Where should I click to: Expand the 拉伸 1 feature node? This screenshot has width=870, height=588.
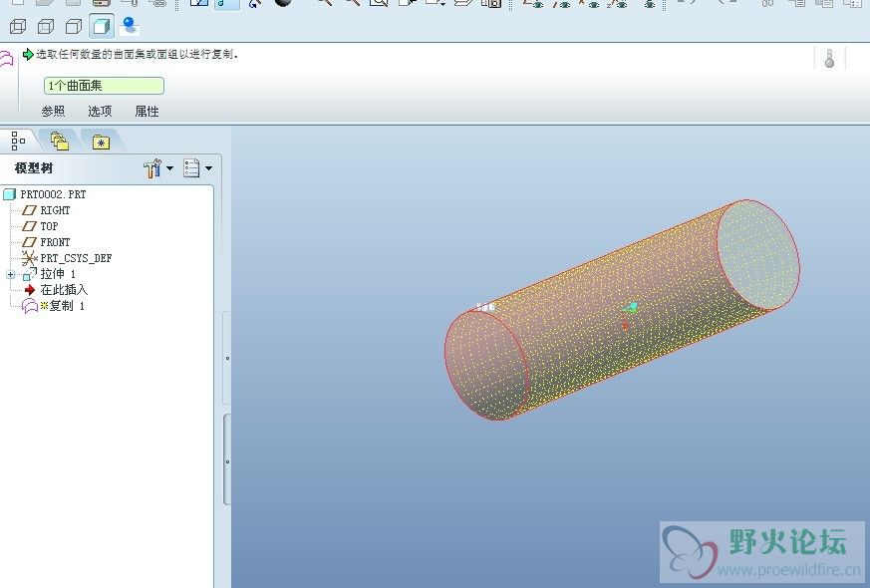11,274
